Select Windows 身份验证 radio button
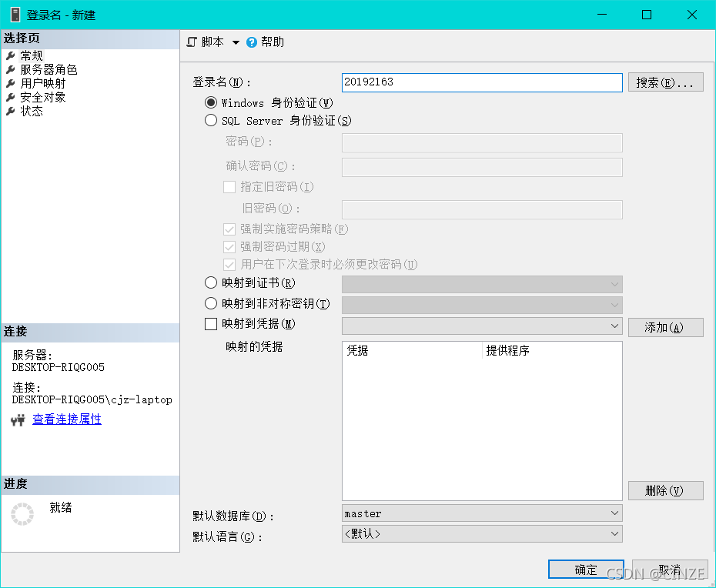Viewport: 716px width, 588px height. click(x=210, y=102)
